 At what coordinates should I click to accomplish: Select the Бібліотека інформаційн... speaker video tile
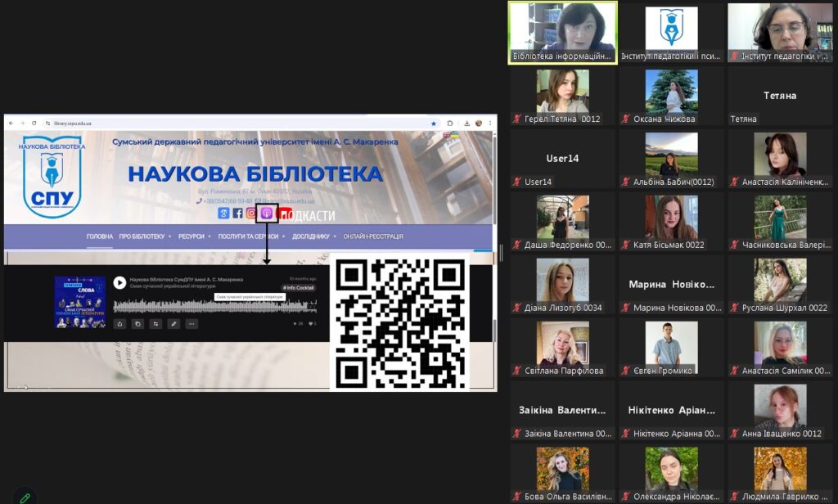(562, 33)
